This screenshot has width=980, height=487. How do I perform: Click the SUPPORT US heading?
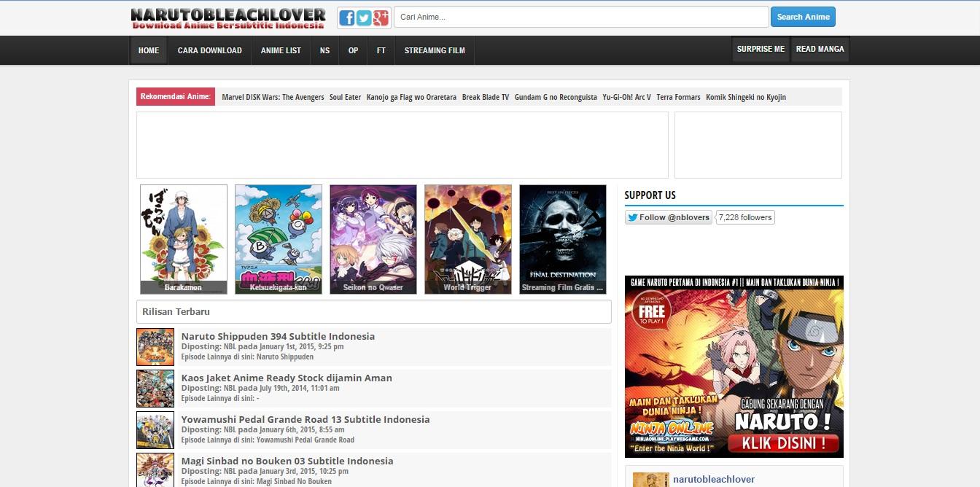[650, 195]
